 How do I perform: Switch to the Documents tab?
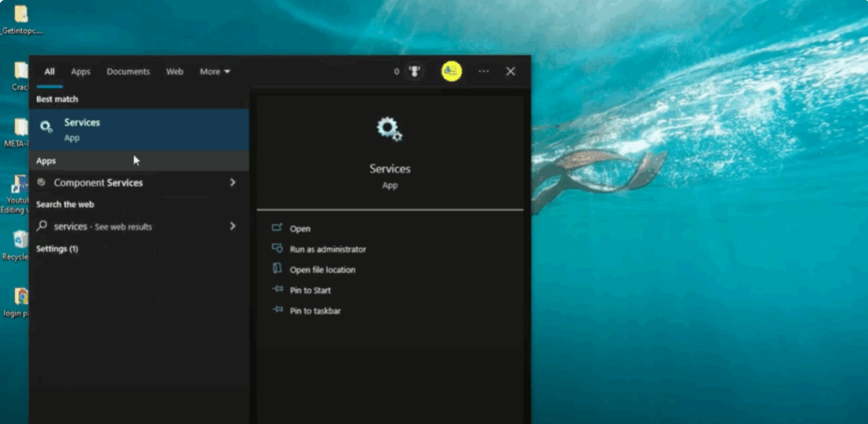coord(128,72)
